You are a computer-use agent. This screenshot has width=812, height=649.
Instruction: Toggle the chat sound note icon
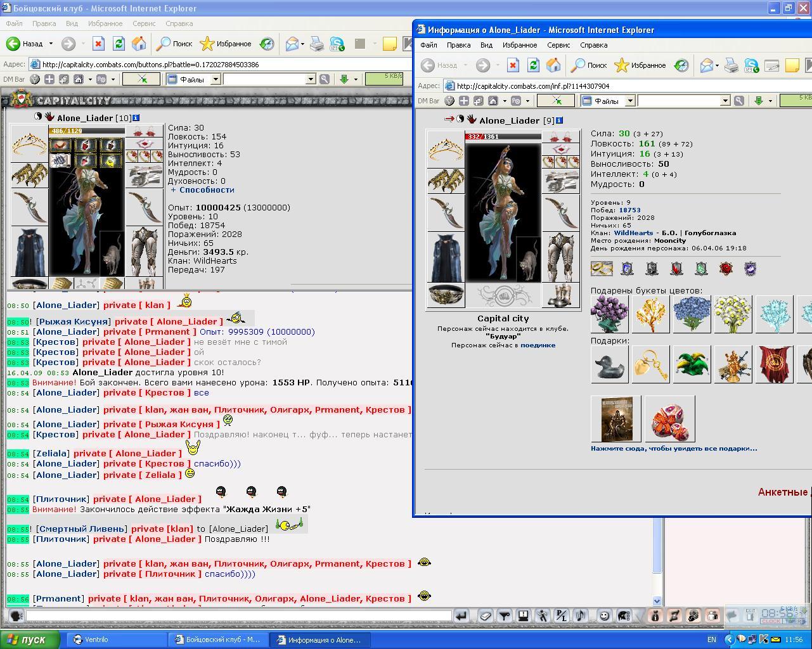(581, 615)
